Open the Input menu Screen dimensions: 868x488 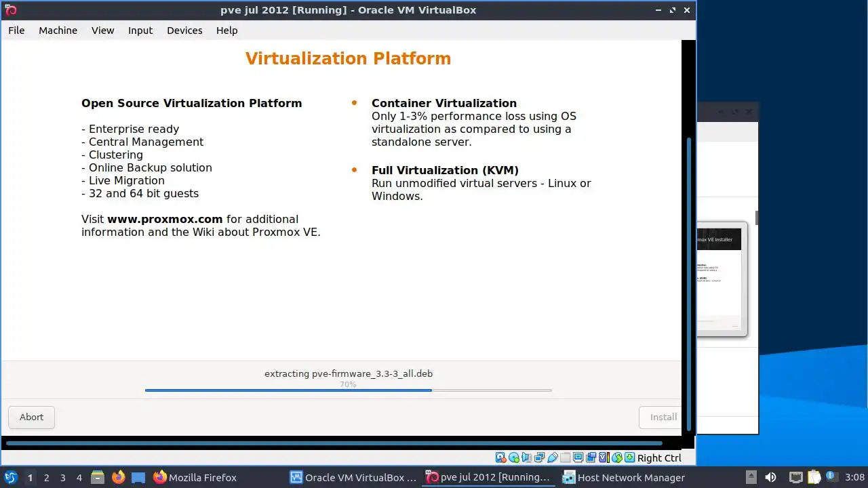coord(140,30)
